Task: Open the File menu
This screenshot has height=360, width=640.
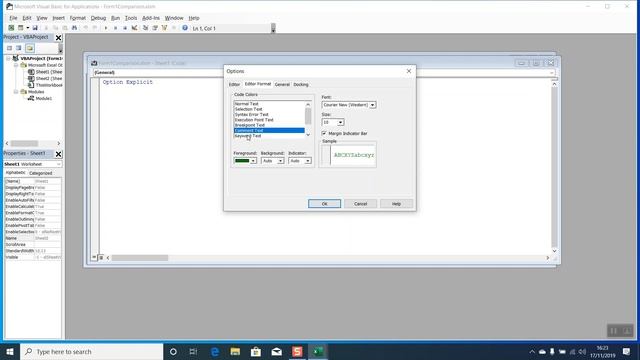Action: point(13,18)
